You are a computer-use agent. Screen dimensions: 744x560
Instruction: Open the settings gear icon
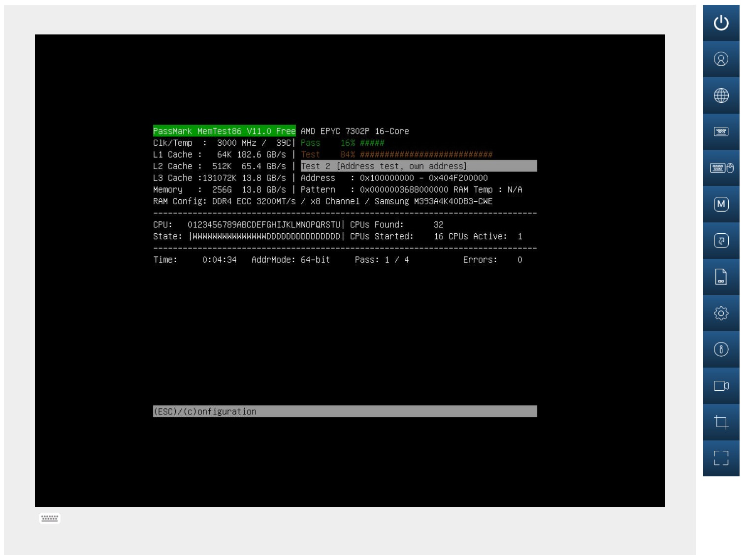pos(721,313)
